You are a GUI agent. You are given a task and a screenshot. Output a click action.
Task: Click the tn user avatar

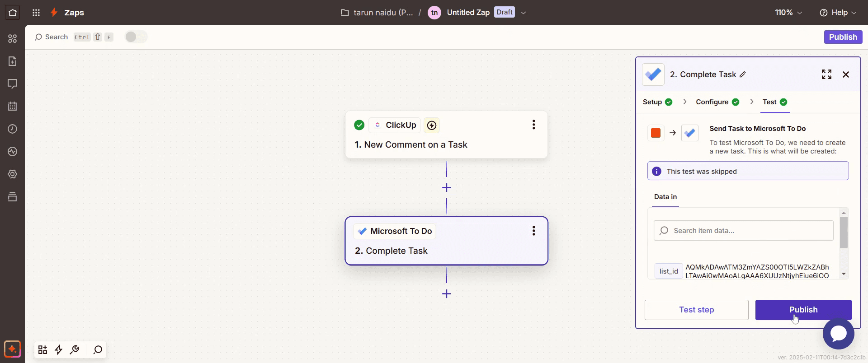[434, 13]
